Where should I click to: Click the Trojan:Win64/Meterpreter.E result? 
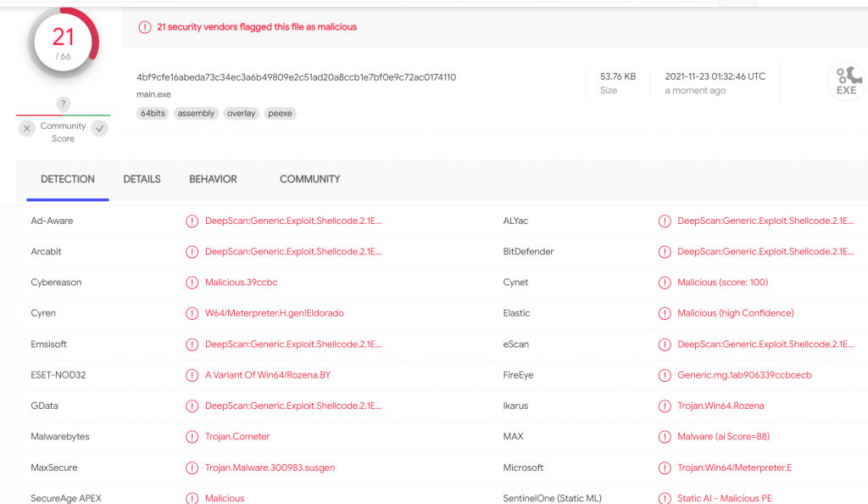tap(735, 468)
